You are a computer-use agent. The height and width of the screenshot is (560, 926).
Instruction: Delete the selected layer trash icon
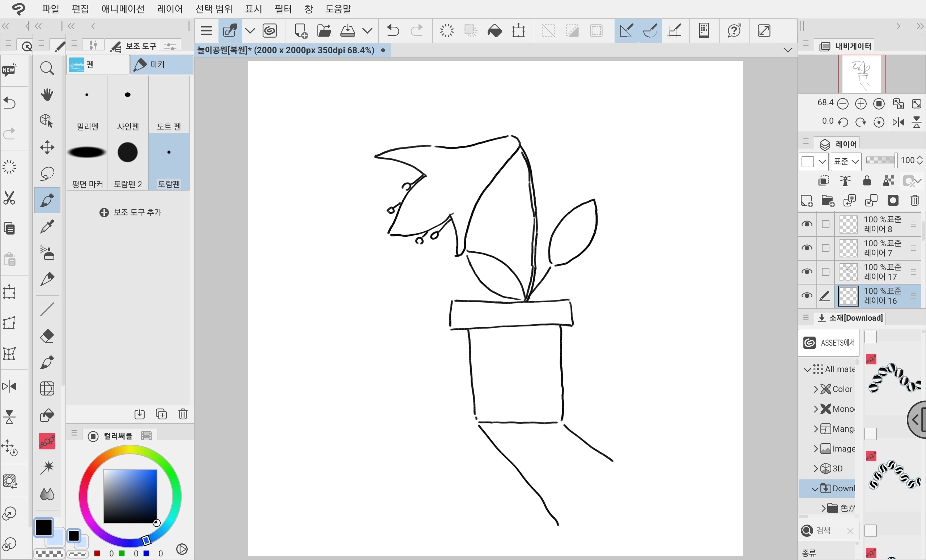point(915,201)
